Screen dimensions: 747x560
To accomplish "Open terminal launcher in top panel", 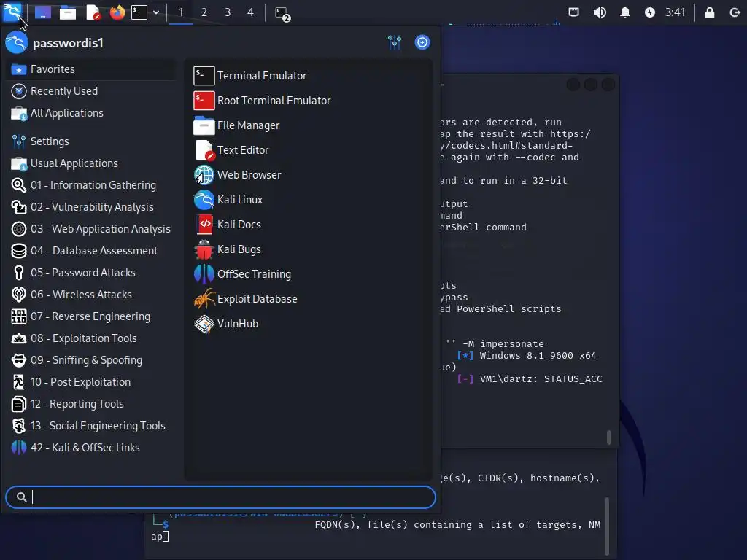I will coord(139,12).
